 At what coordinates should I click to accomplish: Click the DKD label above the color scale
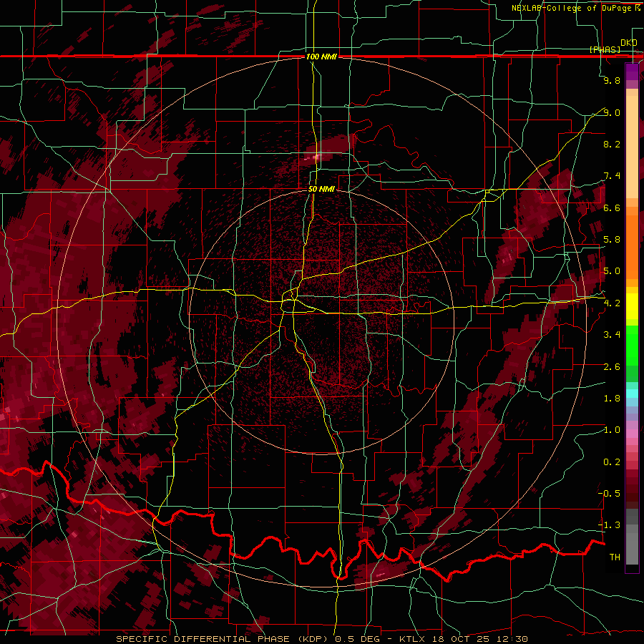click(629, 43)
